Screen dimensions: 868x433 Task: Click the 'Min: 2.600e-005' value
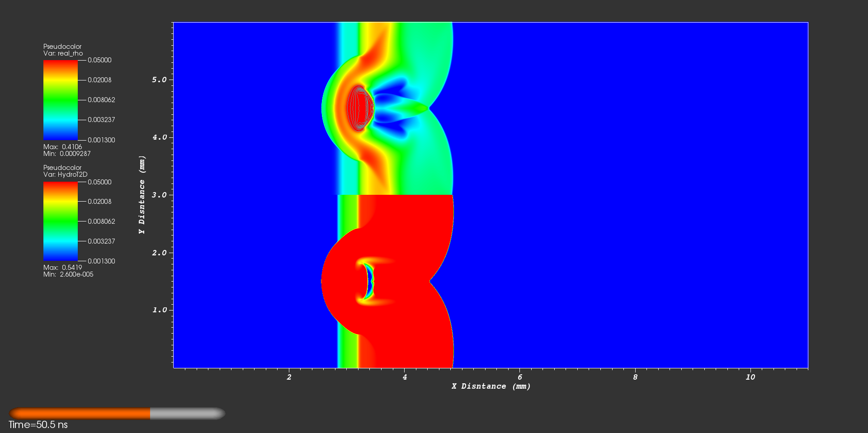click(x=68, y=274)
